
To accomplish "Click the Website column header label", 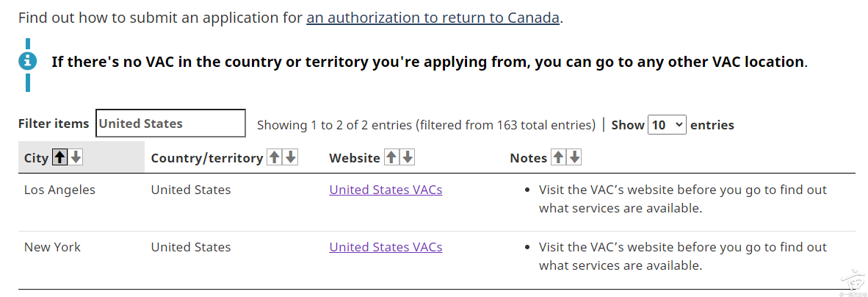I will [355, 158].
